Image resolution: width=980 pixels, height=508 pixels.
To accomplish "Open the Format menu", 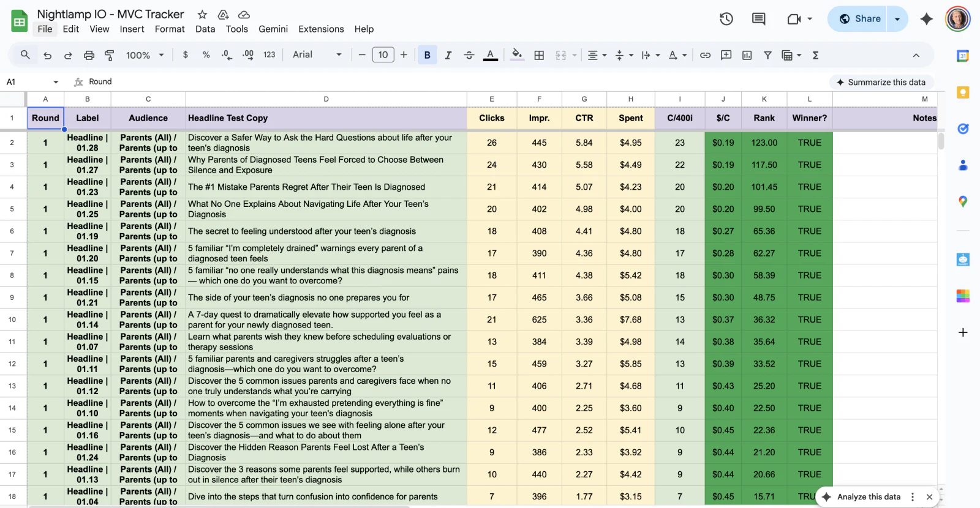I will (170, 29).
